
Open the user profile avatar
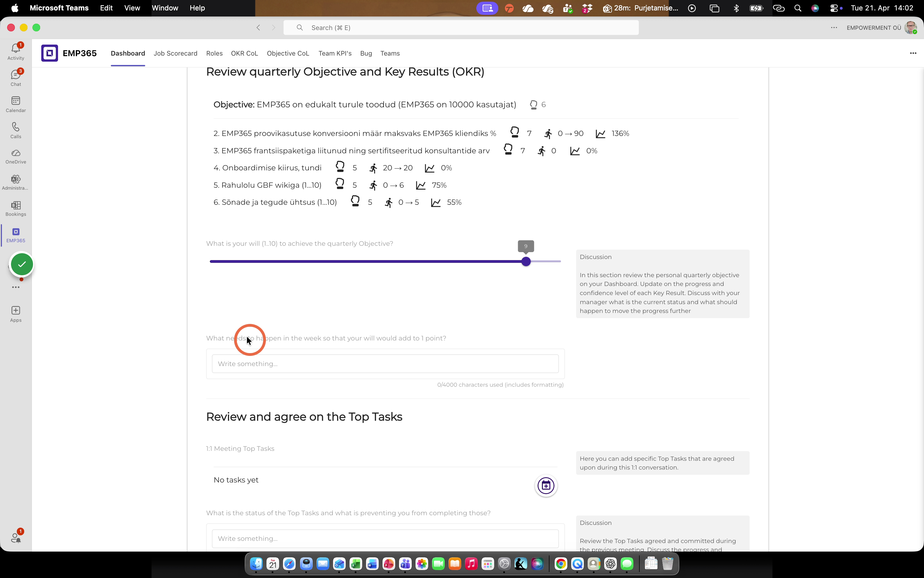910,28
